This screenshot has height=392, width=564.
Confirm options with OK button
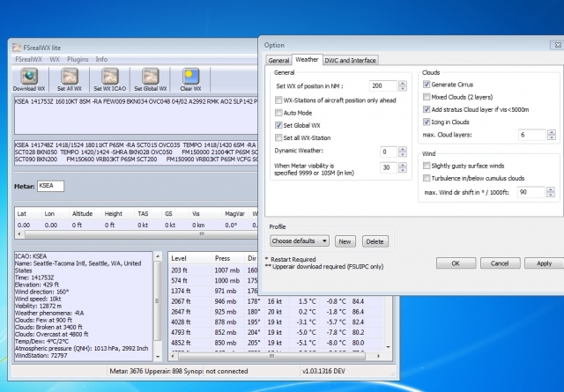(x=456, y=263)
